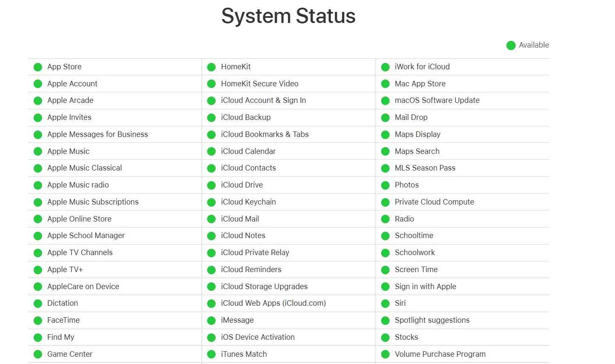Click the Game Center status dot

[x=38, y=354]
